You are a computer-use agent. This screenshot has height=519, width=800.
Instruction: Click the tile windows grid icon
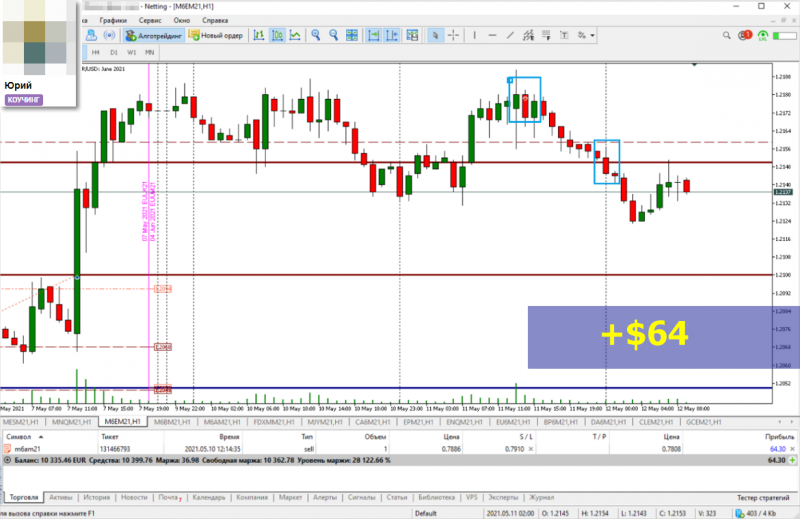(352, 35)
